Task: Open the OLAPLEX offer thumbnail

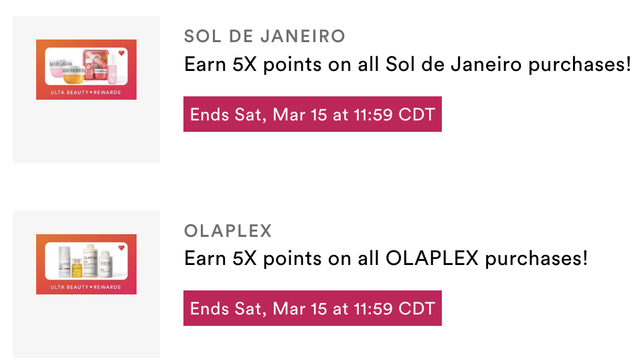Action: coord(86,264)
